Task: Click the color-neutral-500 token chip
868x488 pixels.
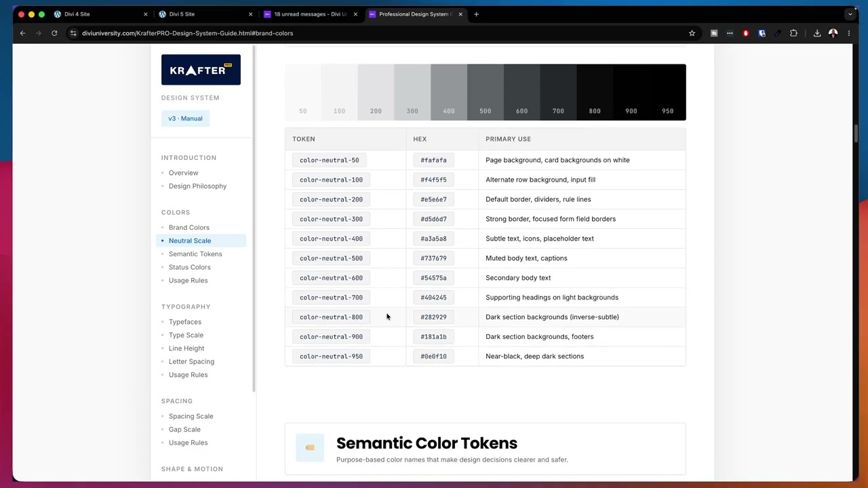Action: (x=331, y=258)
